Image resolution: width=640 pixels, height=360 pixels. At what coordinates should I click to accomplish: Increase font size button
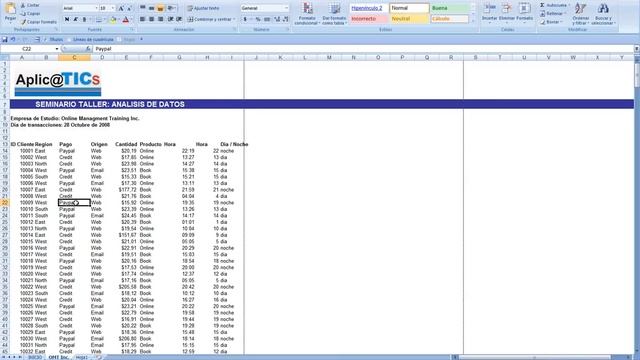click(121, 8)
